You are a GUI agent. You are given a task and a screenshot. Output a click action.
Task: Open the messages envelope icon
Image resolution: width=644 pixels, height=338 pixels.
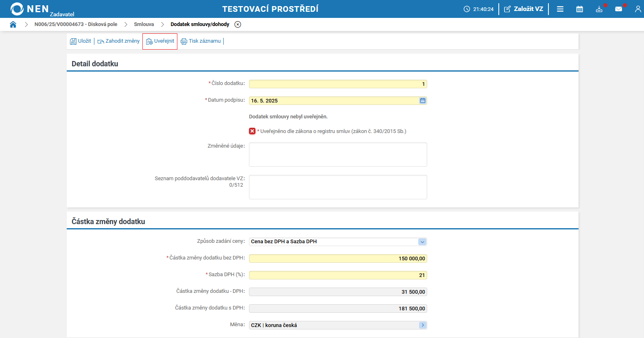tap(619, 9)
